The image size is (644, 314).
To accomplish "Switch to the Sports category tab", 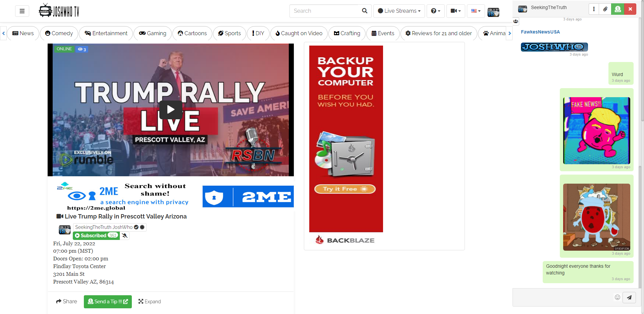I will click(229, 33).
